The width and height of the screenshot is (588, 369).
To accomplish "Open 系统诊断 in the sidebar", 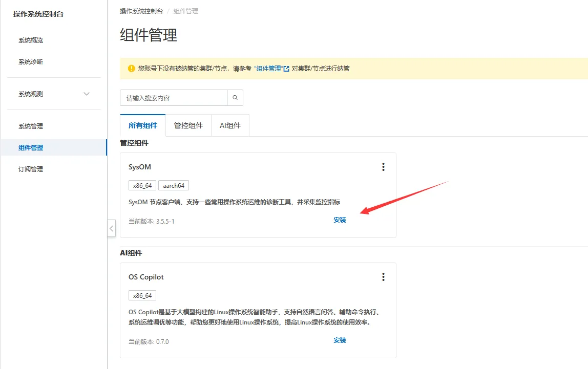I will click(x=31, y=62).
